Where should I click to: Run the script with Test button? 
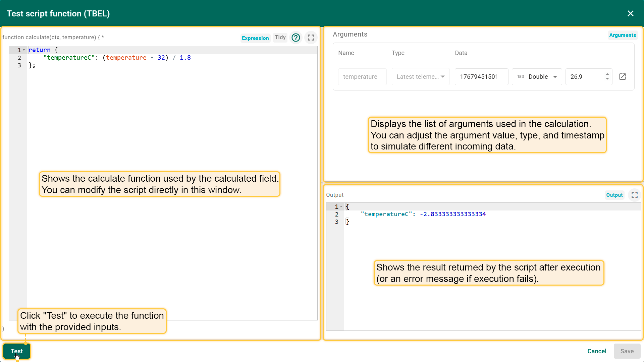tap(17, 351)
